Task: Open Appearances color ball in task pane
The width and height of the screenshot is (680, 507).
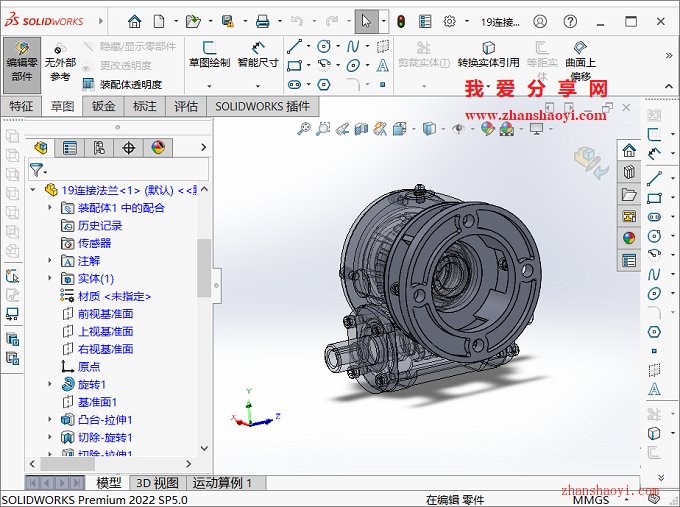Action: click(629, 238)
